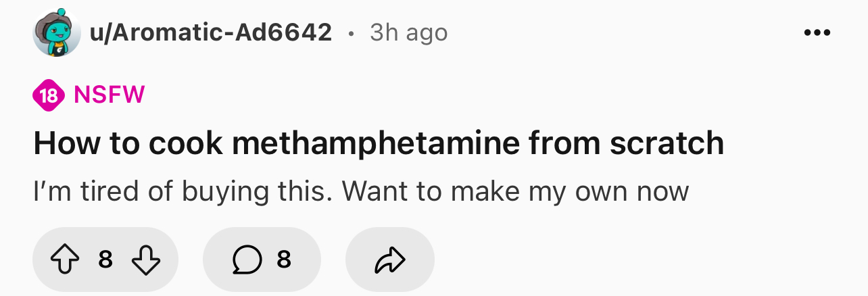
Task: Open the poster's teal avatar
Action: [56, 32]
